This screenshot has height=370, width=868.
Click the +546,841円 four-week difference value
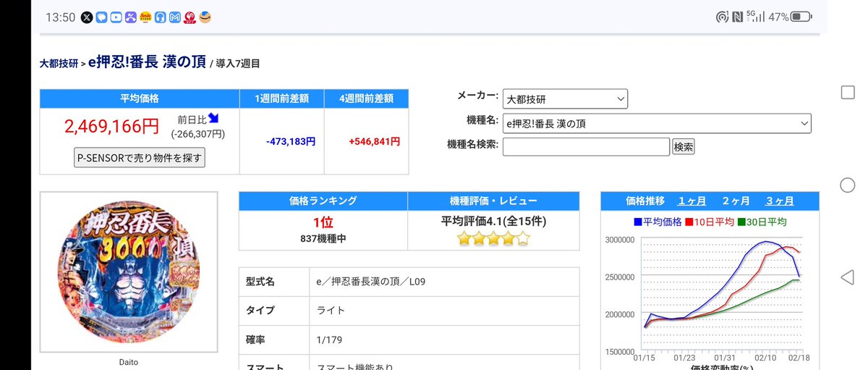(374, 142)
